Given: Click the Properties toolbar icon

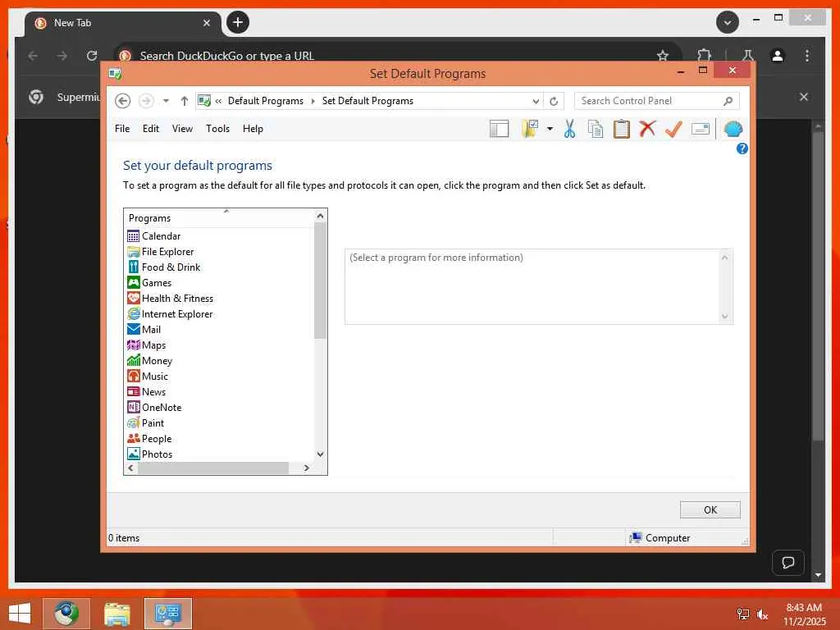Looking at the screenshot, I should point(701,129).
